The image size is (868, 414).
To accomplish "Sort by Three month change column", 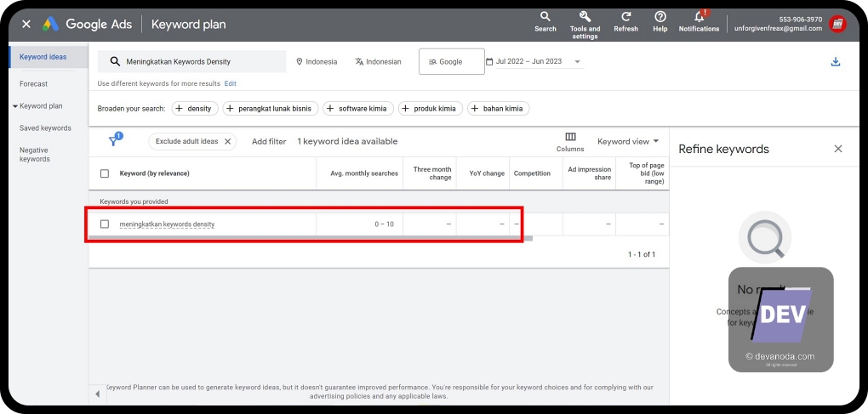I will pyautogui.click(x=432, y=173).
